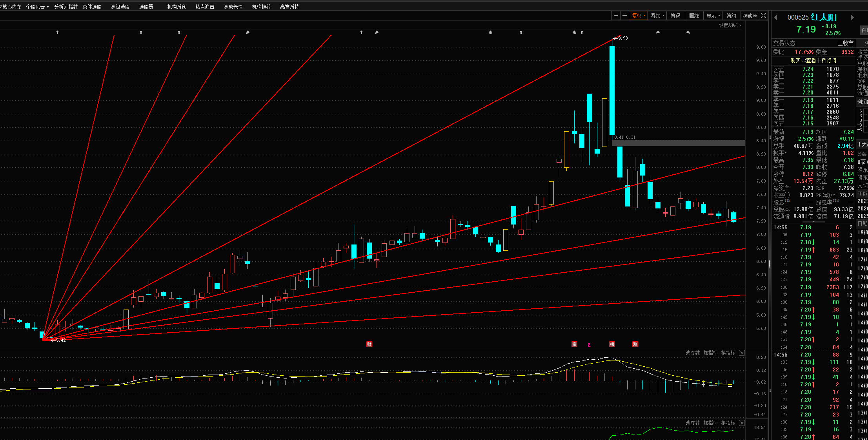
Task: Click the 卖五 7.24 ask price row
Action: pos(813,69)
